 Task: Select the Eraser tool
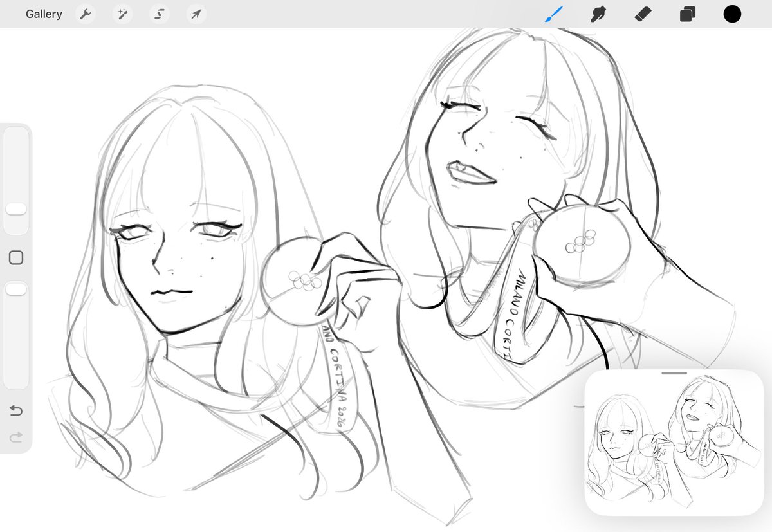pos(643,14)
